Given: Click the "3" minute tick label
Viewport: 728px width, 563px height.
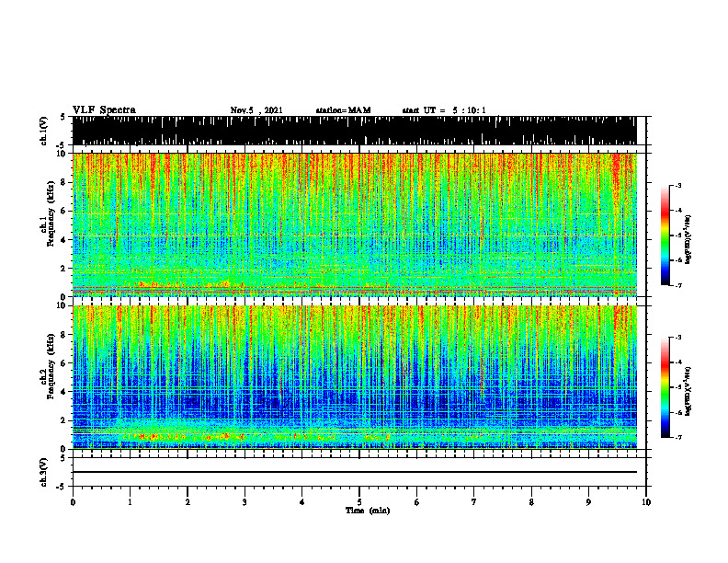Looking at the screenshot, I should tap(245, 502).
